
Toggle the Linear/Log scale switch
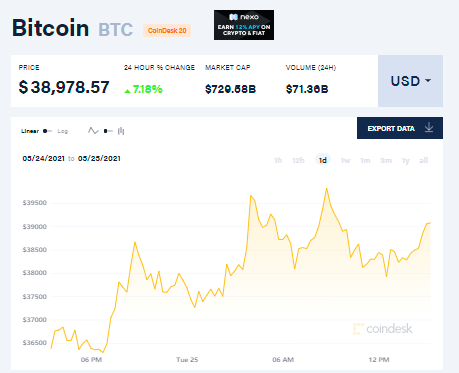tap(47, 131)
